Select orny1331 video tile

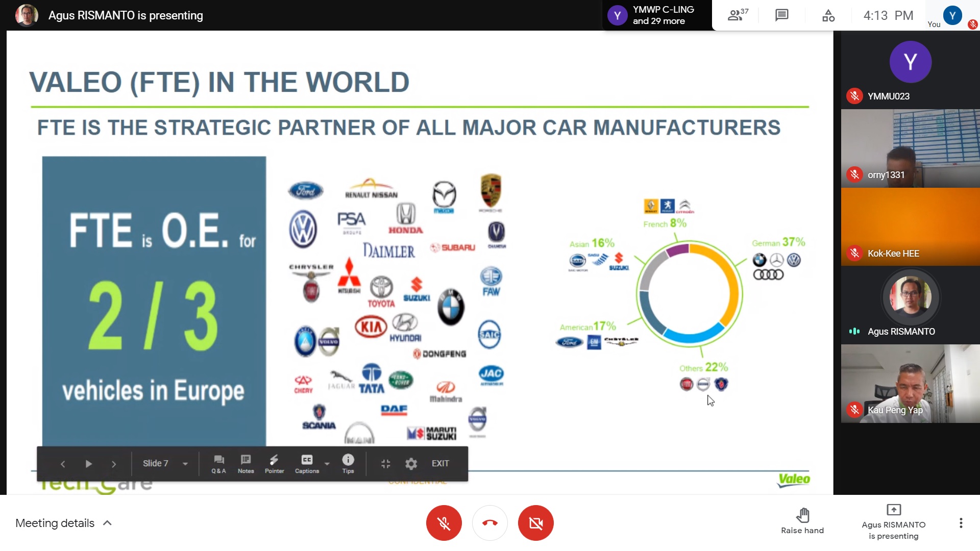coord(910,148)
